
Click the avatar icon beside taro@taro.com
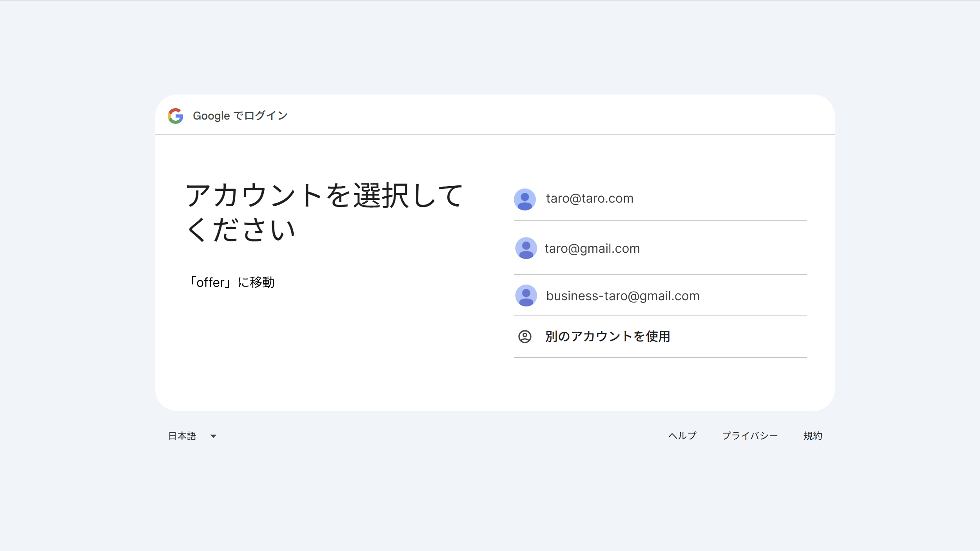[525, 199]
